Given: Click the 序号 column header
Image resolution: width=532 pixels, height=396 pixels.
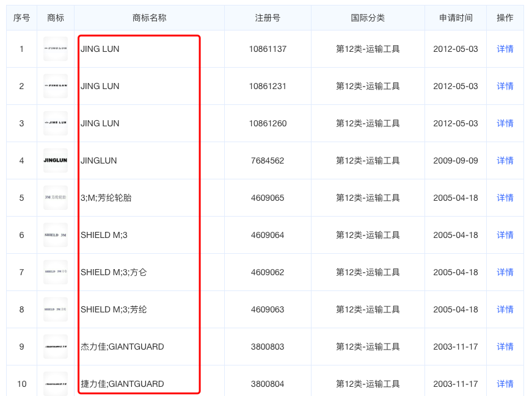Looking at the screenshot, I should 22,18.
